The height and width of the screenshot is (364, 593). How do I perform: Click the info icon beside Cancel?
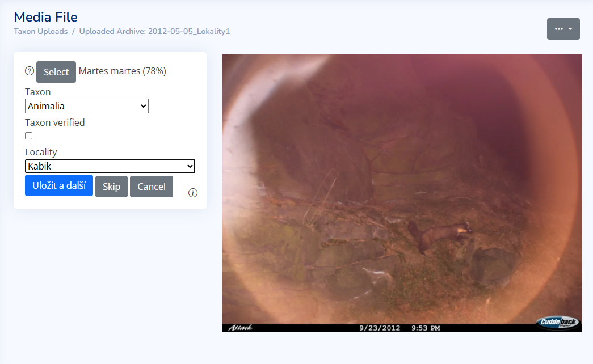[193, 193]
